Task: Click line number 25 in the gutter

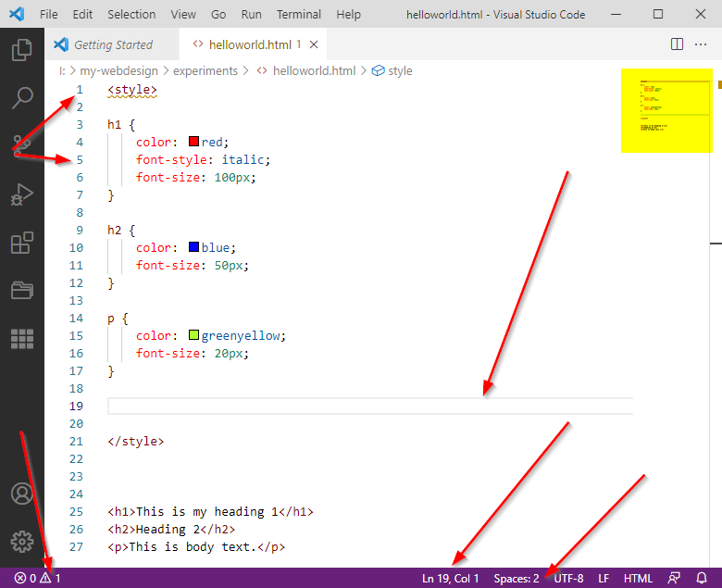Action: tap(76, 511)
